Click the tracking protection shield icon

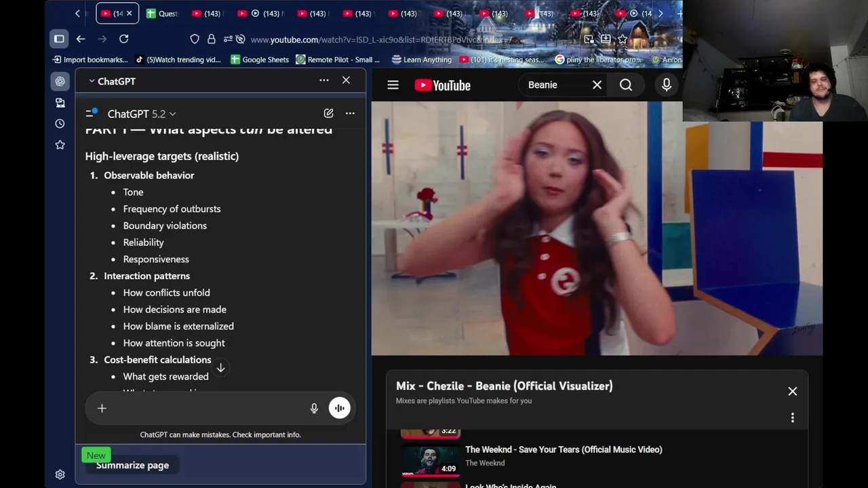(x=195, y=39)
